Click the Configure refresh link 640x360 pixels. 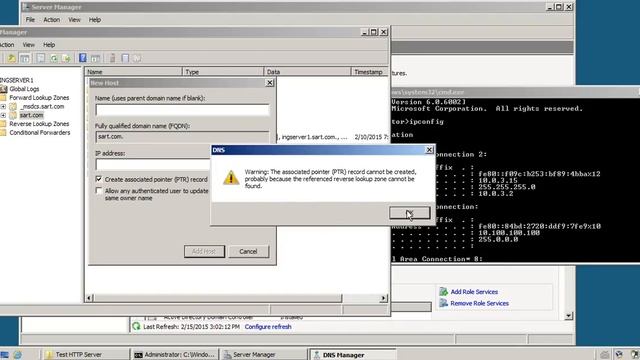pos(268,327)
